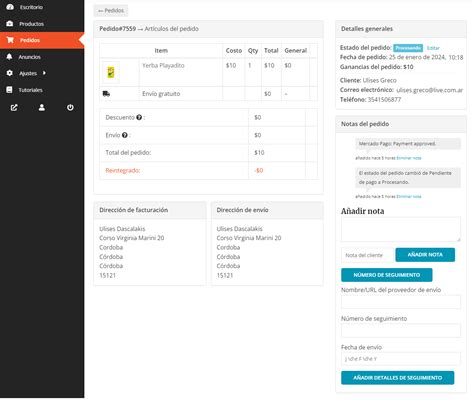Select Productos in the sidebar menu
Screen dimensions: 474x401
(31, 24)
